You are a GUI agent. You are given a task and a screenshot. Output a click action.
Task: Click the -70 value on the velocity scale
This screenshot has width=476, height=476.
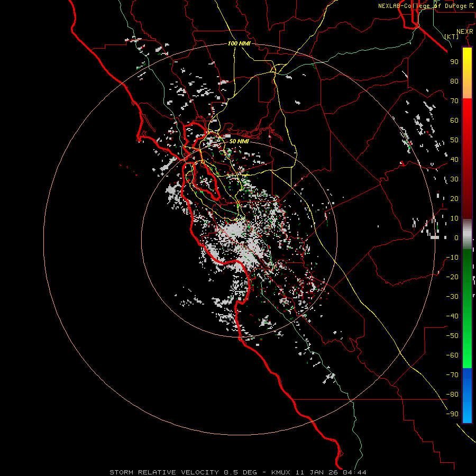(452, 375)
